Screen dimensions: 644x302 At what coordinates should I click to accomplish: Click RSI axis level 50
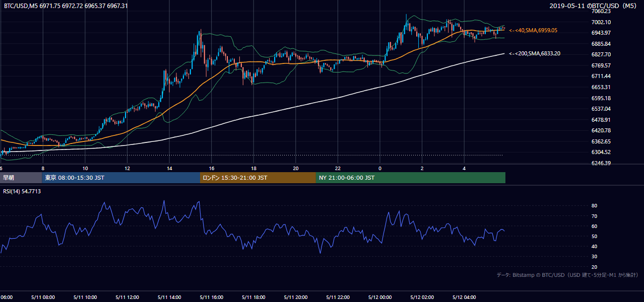click(594, 236)
